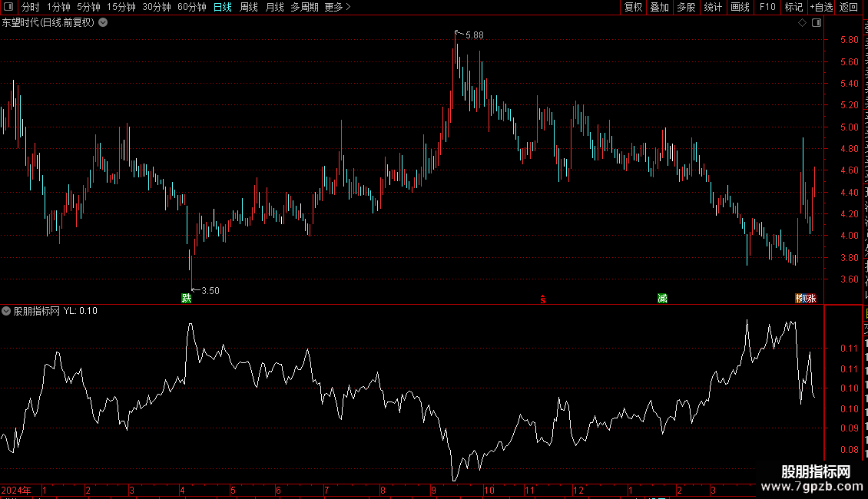The width and height of the screenshot is (868, 499).
Task: Click the 返回 back button
Action: pos(849,7)
